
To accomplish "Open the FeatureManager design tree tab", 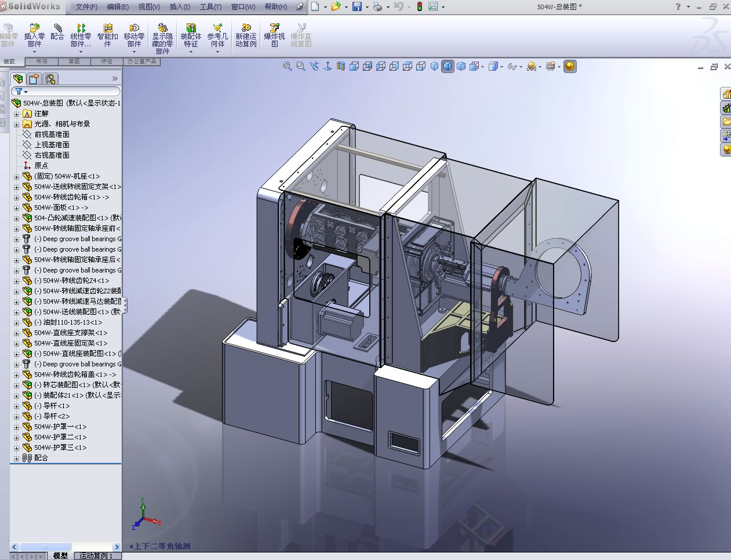I will [18, 79].
